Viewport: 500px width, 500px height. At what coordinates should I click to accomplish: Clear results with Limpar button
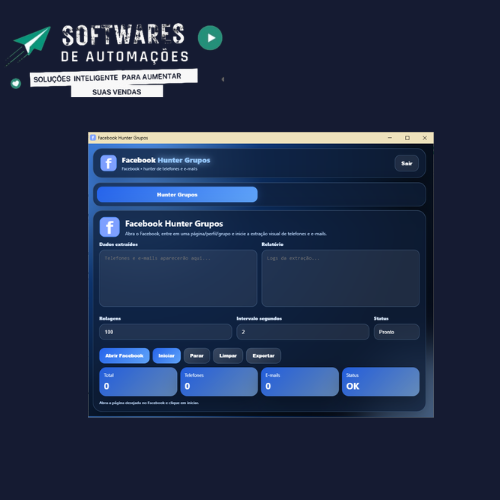(228, 356)
